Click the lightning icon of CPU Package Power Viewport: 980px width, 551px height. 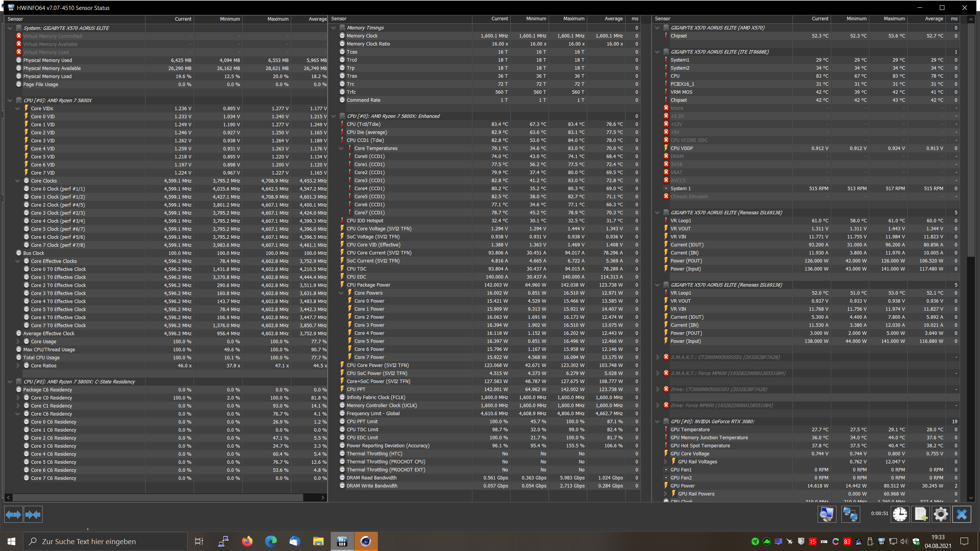342,285
